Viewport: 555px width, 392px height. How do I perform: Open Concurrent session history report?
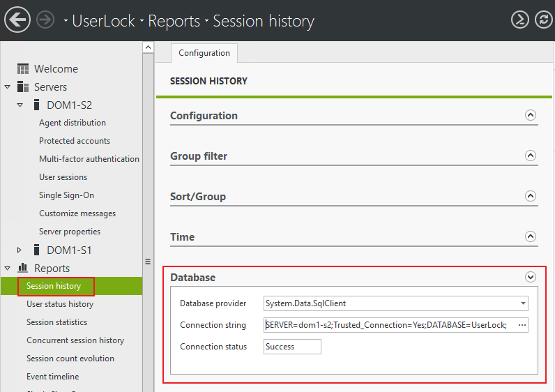click(75, 340)
